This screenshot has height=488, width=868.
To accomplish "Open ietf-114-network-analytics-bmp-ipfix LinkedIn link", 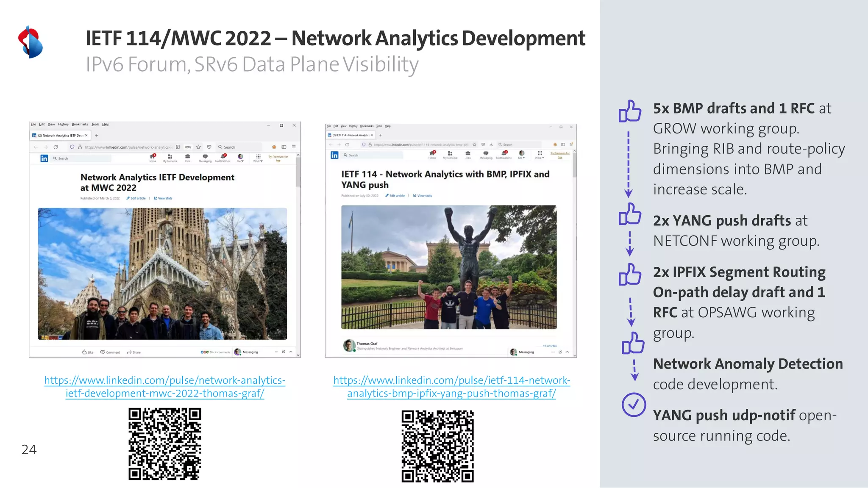I will click(452, 387).
